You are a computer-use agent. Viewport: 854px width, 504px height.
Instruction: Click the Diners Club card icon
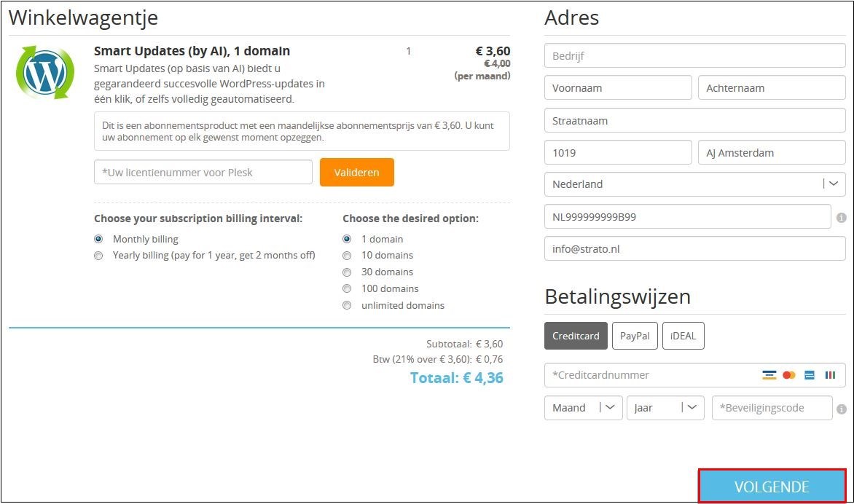click(x=830, y=374)
